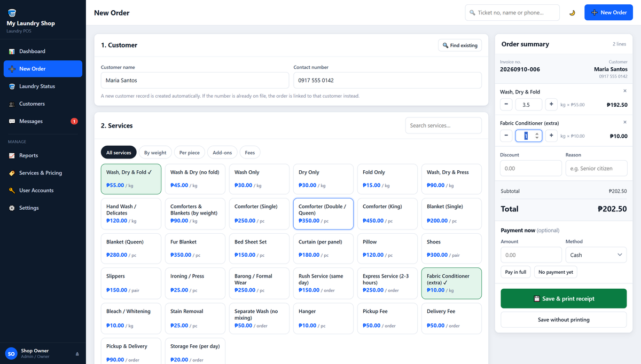Open Reports using its chart icon
Screen dimensions: 641x364
point(12,156)
